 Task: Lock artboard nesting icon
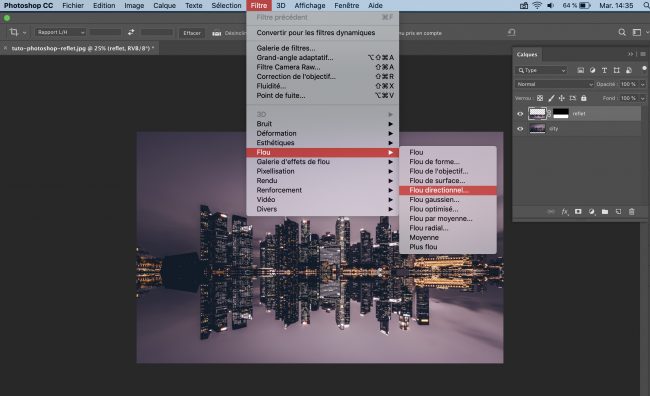(x=572, y=98)
